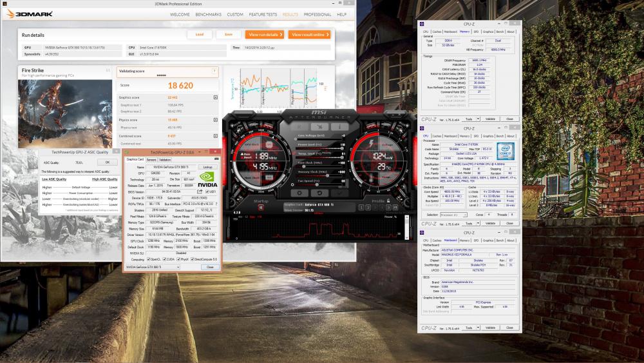Toggle Afterburner Profile lock icon
This screenshot has width=644, height=363.
(x=388, y=201)
